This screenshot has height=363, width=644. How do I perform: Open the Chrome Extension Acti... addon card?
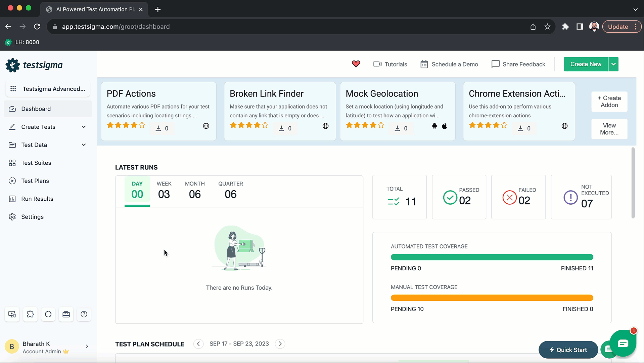pos(519,111)
